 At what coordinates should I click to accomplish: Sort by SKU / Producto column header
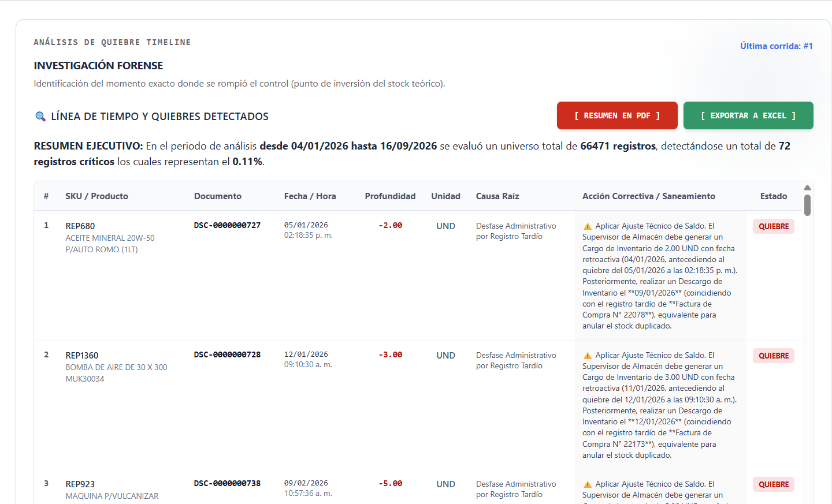pyautogui.click(x=96, y=196)
